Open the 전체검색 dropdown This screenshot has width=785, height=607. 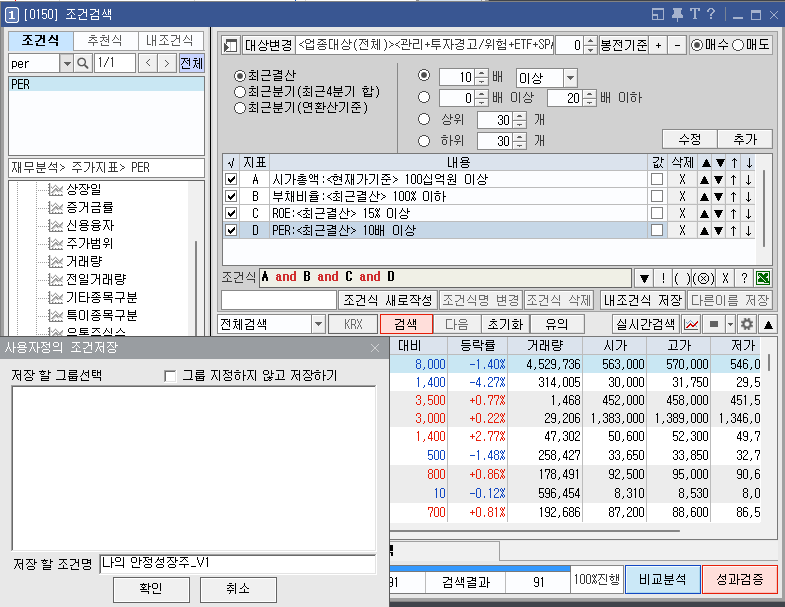318,325
